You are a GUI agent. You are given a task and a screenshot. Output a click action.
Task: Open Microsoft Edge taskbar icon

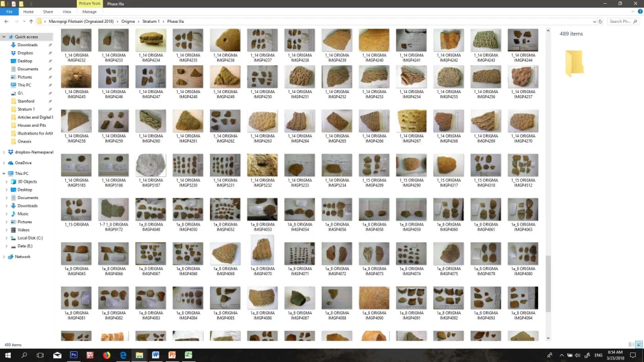click(x=123, y=355)
